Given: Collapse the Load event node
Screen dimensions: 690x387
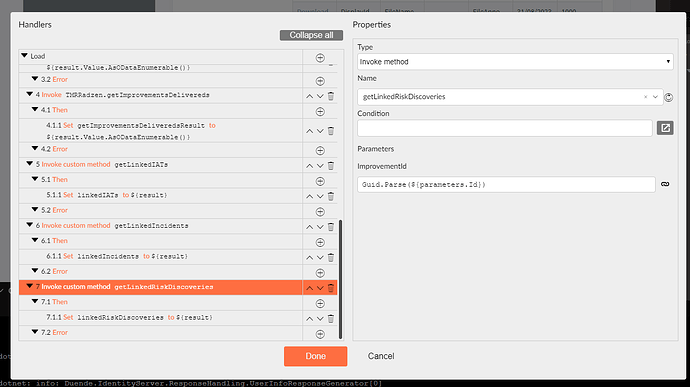Looking at the screenshot, I should [x=25, y=56].
